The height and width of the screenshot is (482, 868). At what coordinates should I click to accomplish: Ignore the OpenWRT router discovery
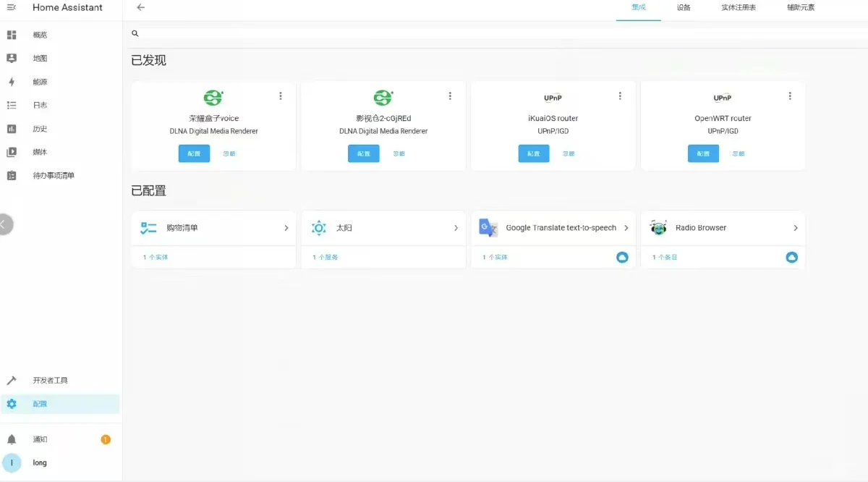739,153
